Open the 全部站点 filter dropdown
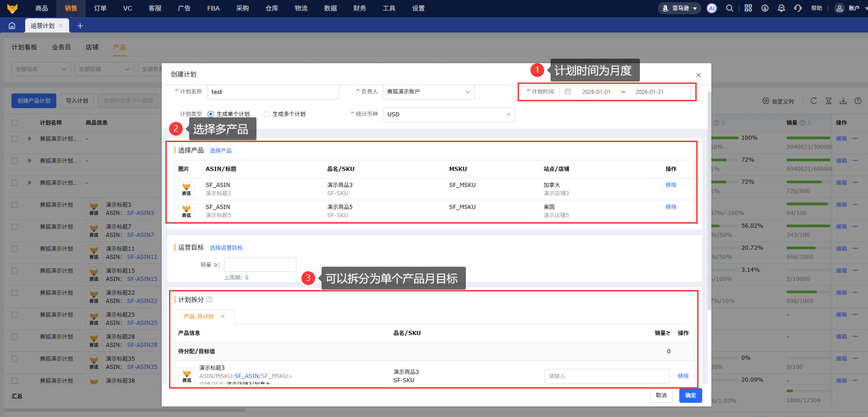This screenshot has width=868, height=417. click(41, 69)
